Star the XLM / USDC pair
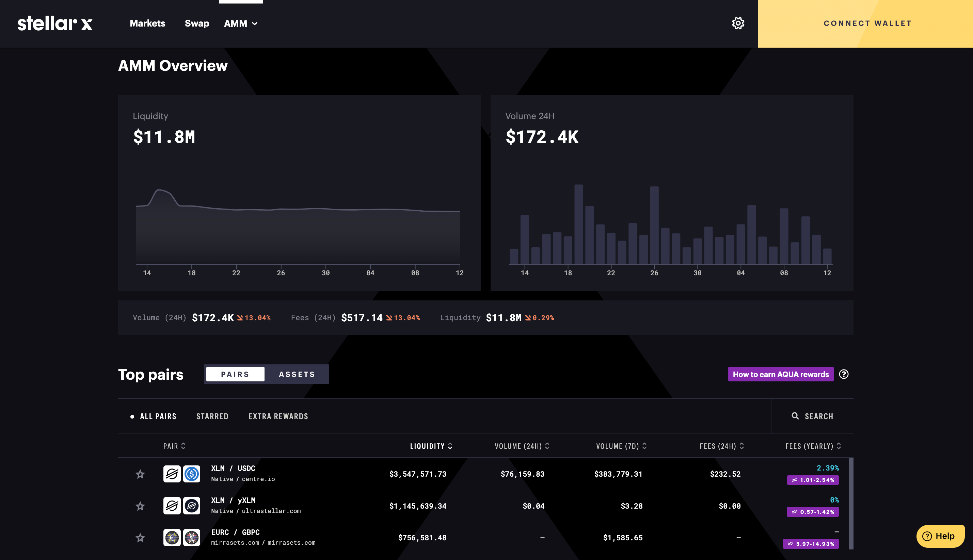973x560 pixels. tap(140, 474)
